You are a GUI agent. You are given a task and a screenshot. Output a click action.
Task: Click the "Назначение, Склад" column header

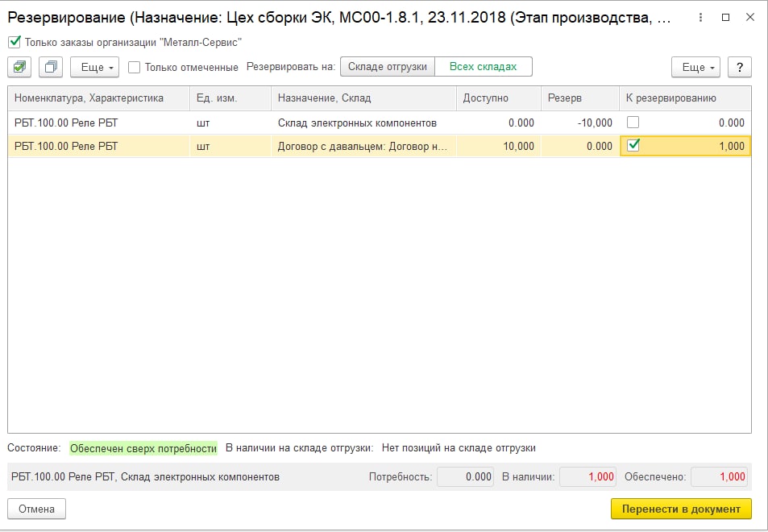tap(363, 98)
